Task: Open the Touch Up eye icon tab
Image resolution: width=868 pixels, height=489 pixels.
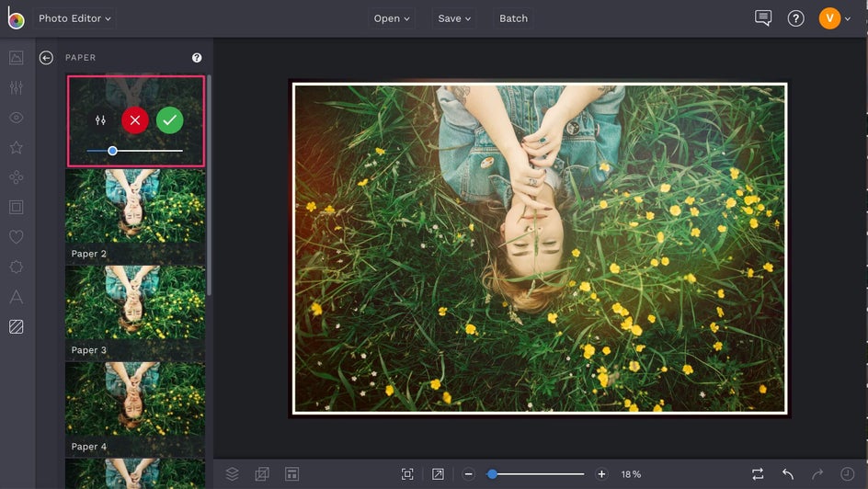Action: pyautogui.click(x=16, y=118)
